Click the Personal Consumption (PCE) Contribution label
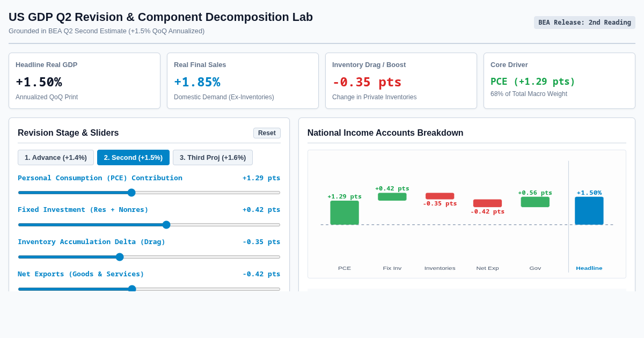The width and height of the screenshot is (644, 338). point(100,178)
